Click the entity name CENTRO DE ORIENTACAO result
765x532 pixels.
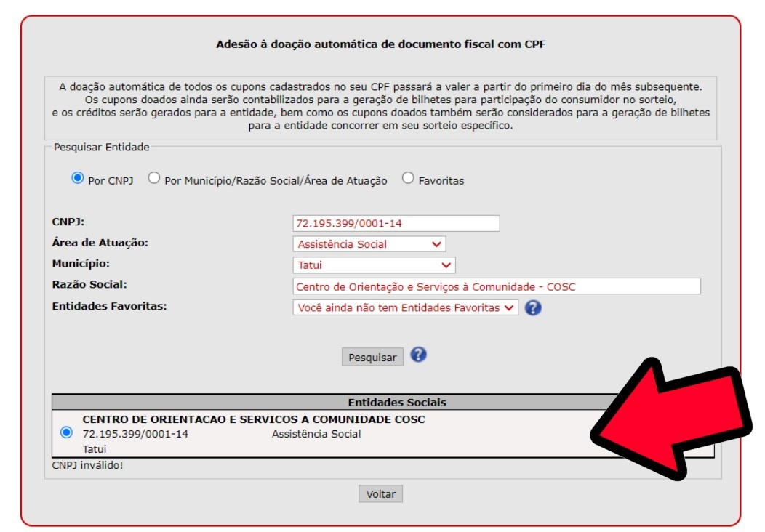tap(254, 419)
